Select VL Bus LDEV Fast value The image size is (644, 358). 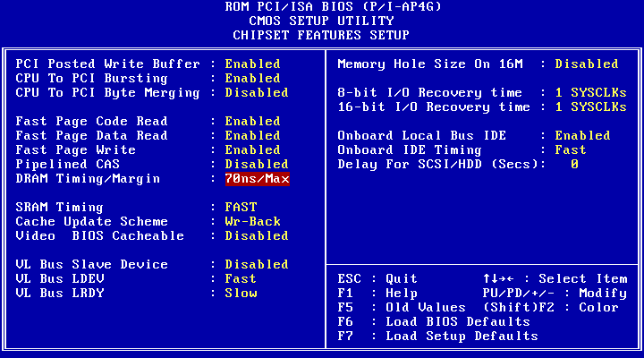pos(241,278)
